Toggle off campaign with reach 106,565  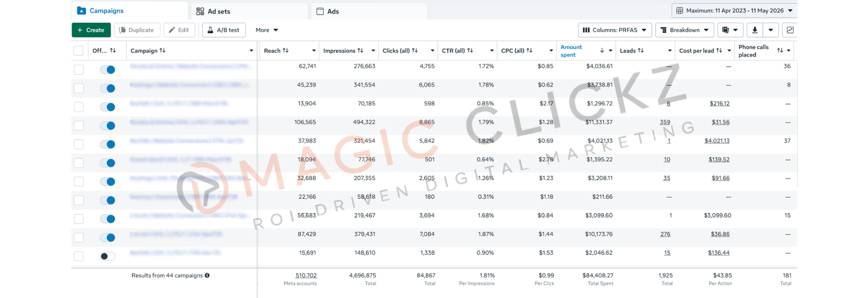(x=107, y=126)
